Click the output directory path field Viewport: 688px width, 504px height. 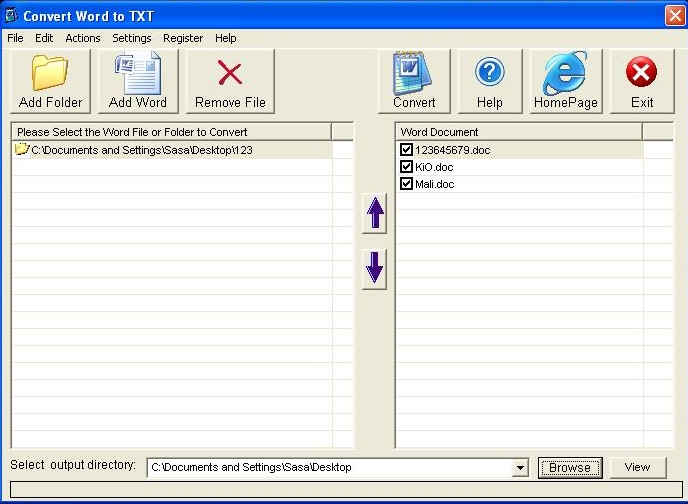tap(330, 468)
